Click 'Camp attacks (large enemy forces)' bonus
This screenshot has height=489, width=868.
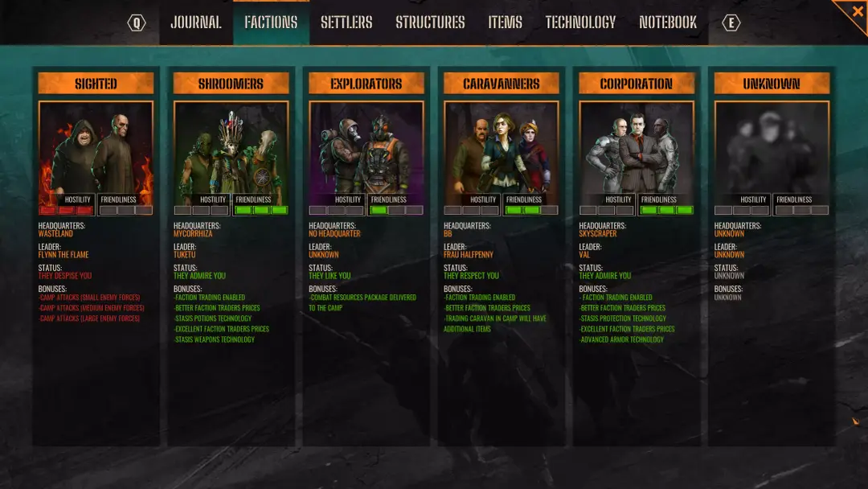point(89,318)
